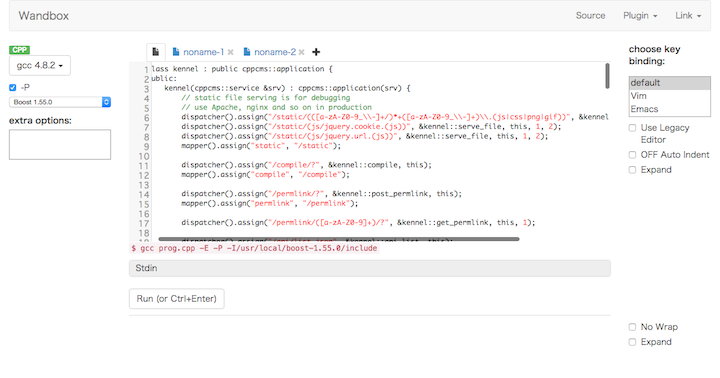Click the dispatcher "/permlink/?" post_permlink line
This screenshot has width=720, height=378.
point(321,194)
